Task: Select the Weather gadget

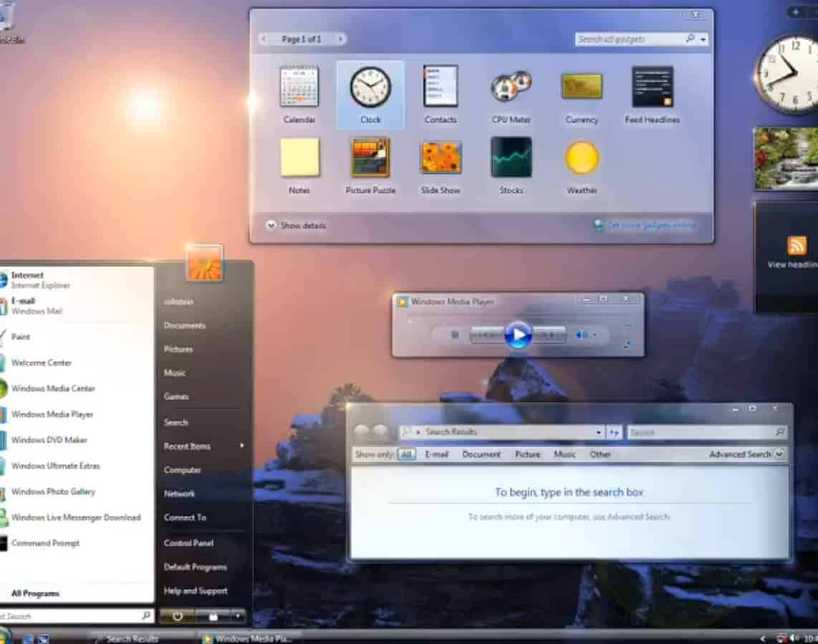Action: [582, 158]
